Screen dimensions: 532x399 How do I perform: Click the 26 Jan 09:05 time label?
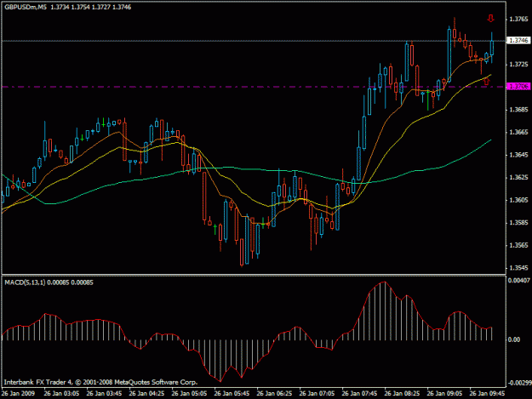(444, 393)
